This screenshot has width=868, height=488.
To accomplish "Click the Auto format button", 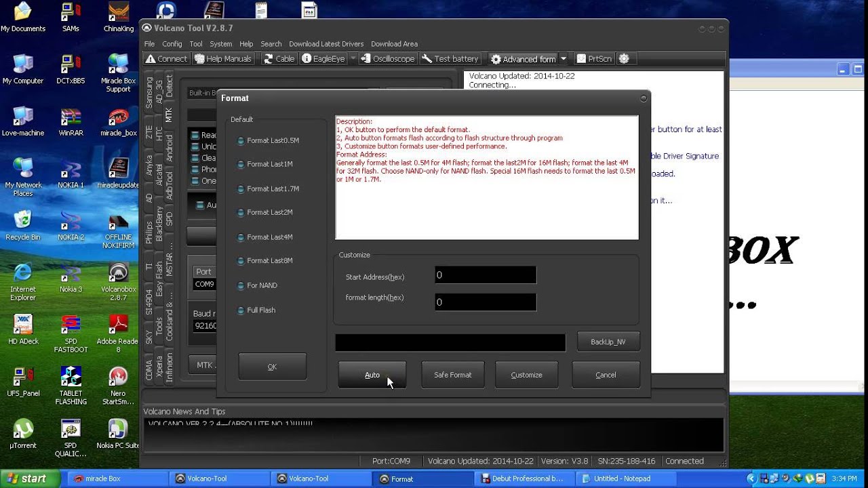I will tap(372, 375).
